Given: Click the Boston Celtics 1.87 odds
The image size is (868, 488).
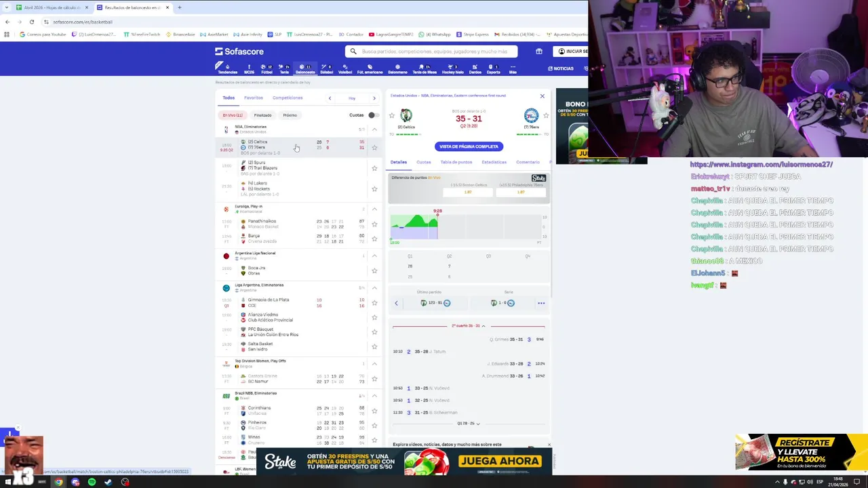Looking at the screenshot, I should click(x=468, y=192).
